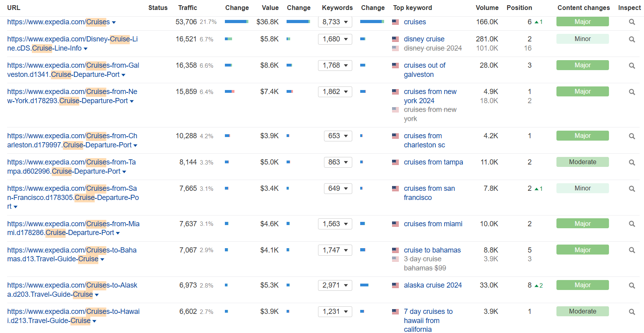This screenshot has height=333, width=644.
Task: Click the Position column header
Action: click(519, 8)
